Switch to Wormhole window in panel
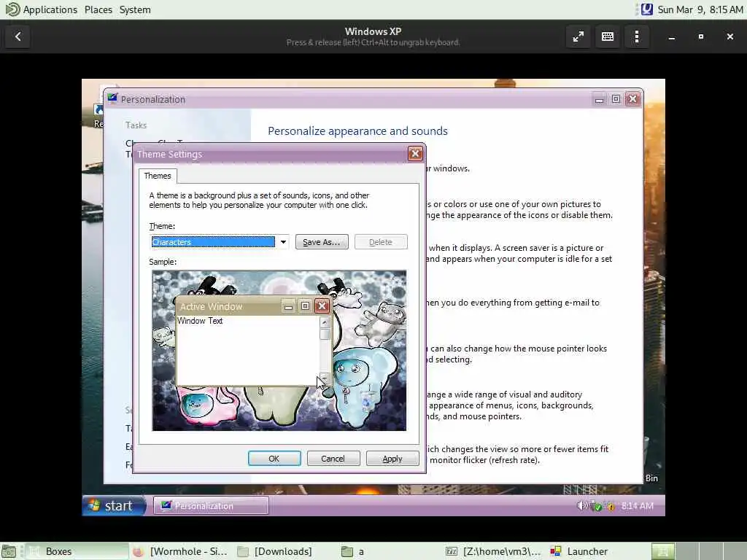The height and width of the screenshot is (560, 747). pyautogui.click(x=181, y=551)
